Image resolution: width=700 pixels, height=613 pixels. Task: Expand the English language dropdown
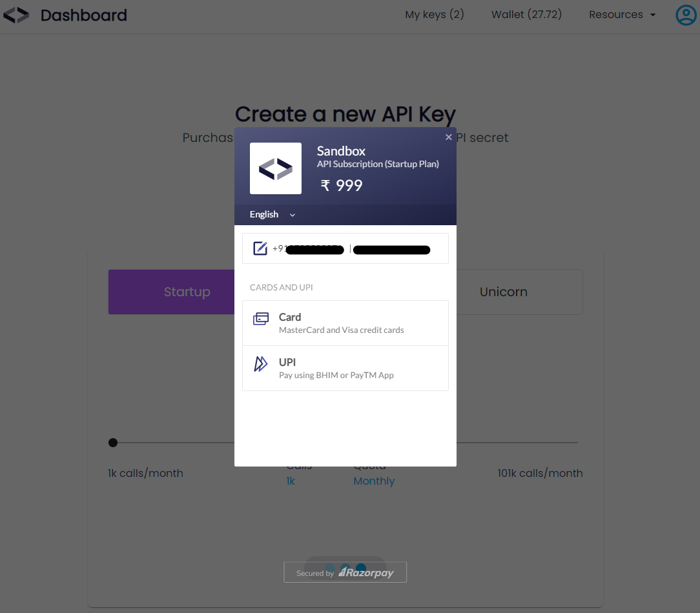(x=273, y=215)
